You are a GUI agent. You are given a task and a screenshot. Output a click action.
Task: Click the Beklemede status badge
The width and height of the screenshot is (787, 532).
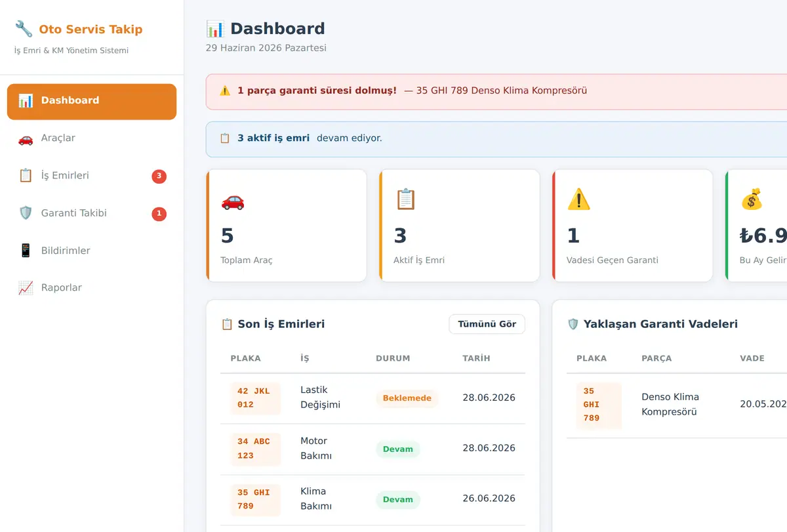[x=407, y=398]
